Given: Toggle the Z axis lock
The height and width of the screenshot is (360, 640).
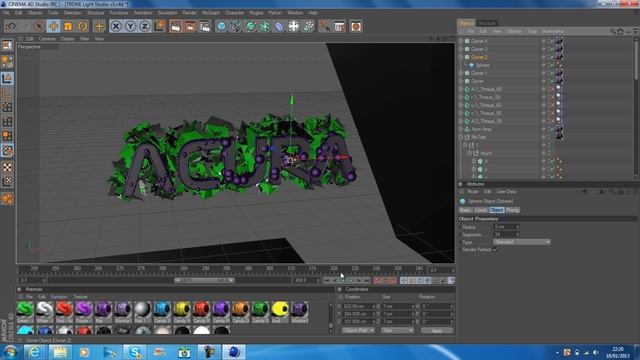Looking at the screenshot, I should 144,27.
